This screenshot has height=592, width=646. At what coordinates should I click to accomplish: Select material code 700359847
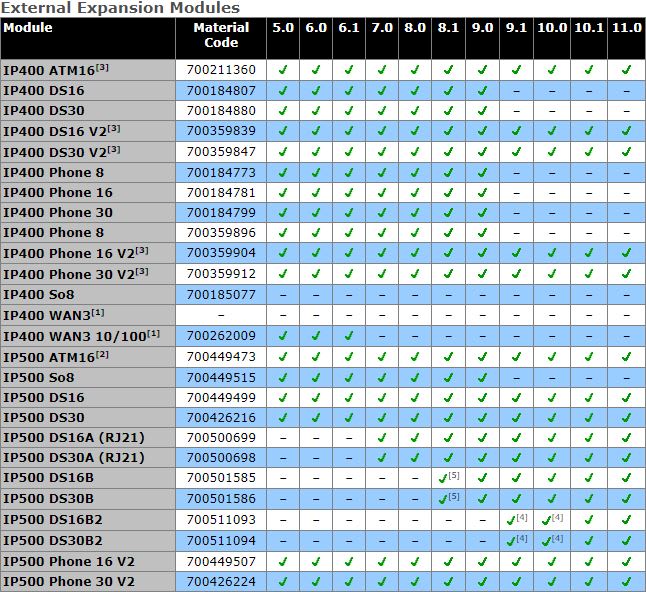pyautogui.click(x=221, y=152)
